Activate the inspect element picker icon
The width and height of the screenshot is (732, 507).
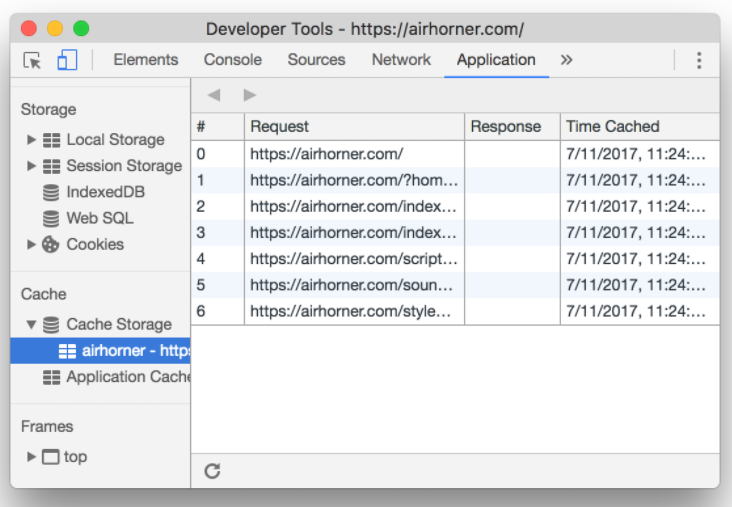pos(32,61)
